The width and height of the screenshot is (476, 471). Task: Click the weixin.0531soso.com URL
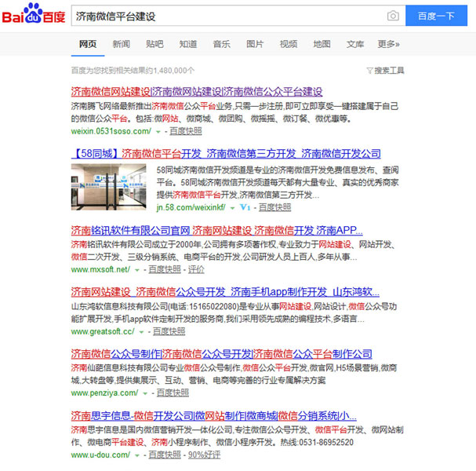click(x=111, y=131)
